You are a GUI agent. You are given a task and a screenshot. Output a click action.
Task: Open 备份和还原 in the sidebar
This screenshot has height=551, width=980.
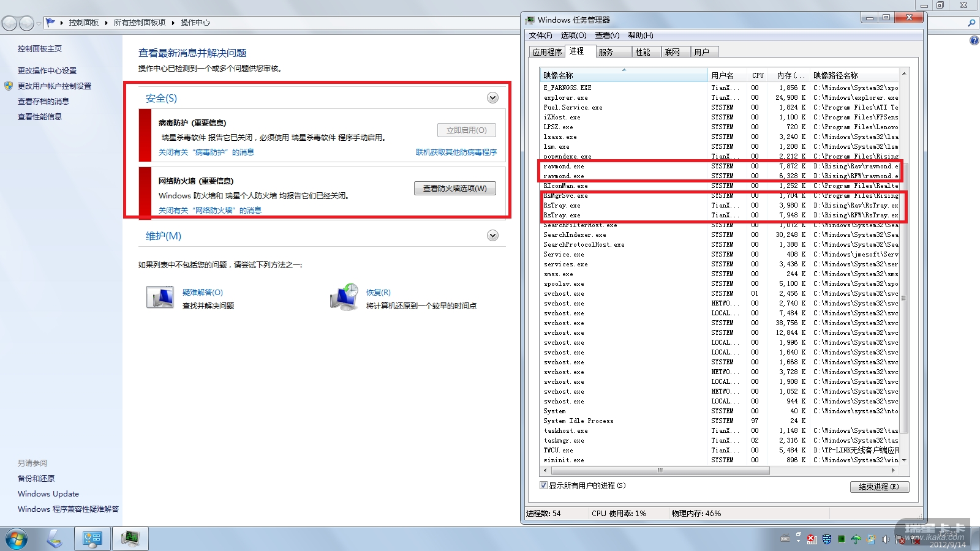[36, 479]
